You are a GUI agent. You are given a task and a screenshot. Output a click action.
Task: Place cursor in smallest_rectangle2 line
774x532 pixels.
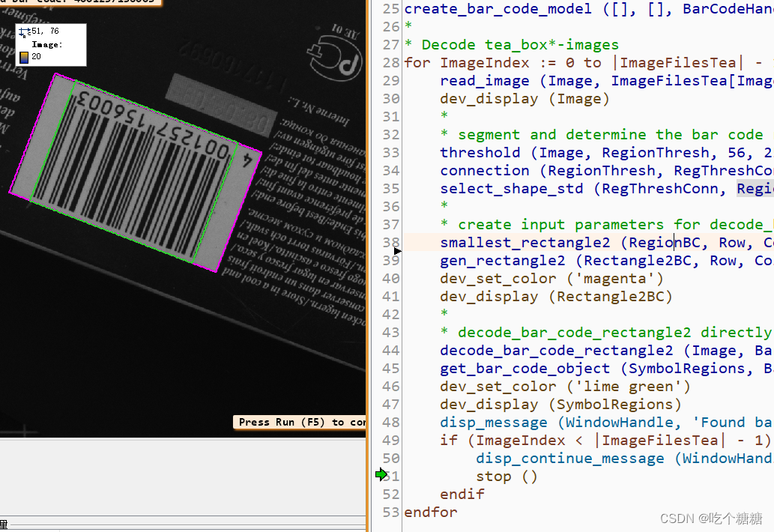click(607, 242)
